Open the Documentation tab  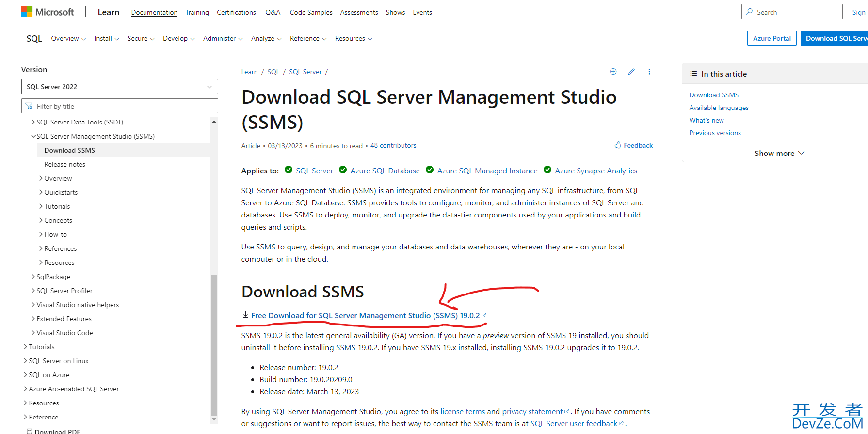pos(154,12)
